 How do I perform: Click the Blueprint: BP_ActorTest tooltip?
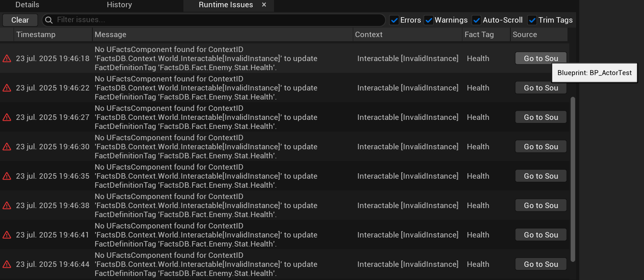click(x=594, y=72)
